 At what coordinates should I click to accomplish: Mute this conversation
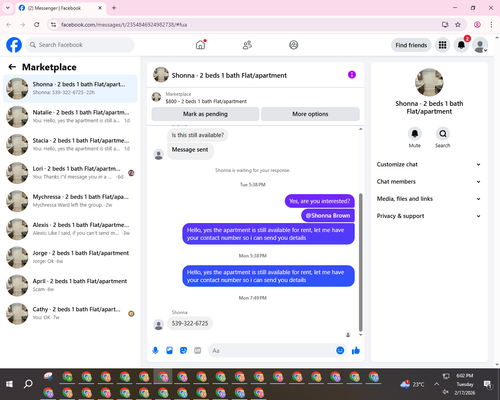[x=414, y=134]
